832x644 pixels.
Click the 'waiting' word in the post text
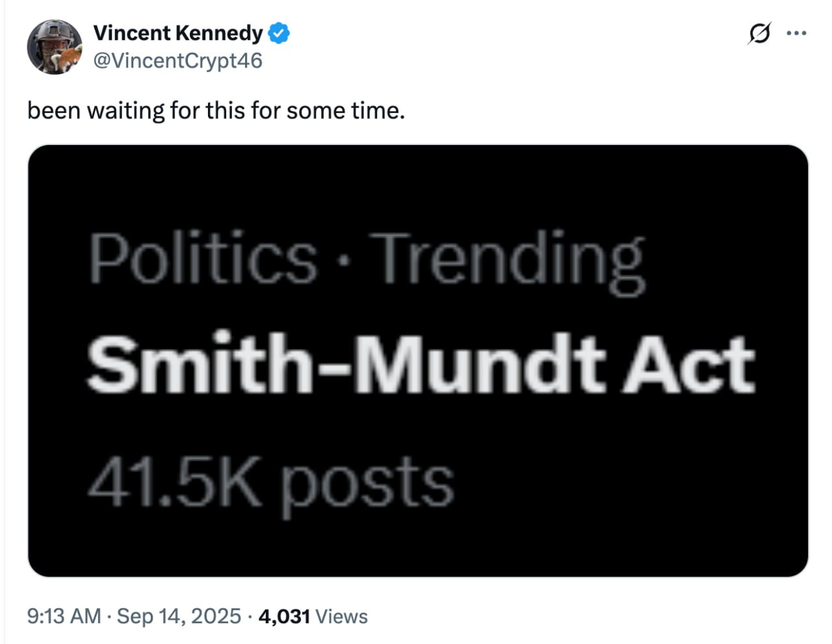click(x=126, y=111)
